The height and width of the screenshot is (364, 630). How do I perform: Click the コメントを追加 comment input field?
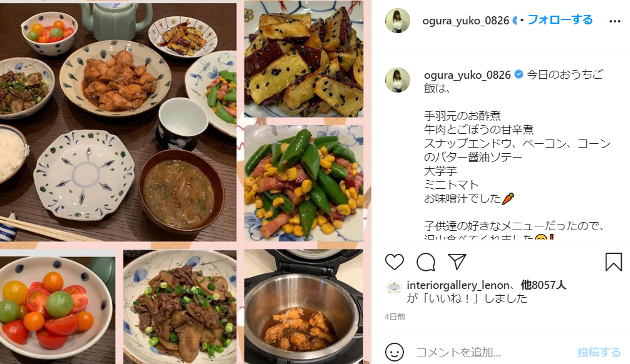[x=492, y=352]
